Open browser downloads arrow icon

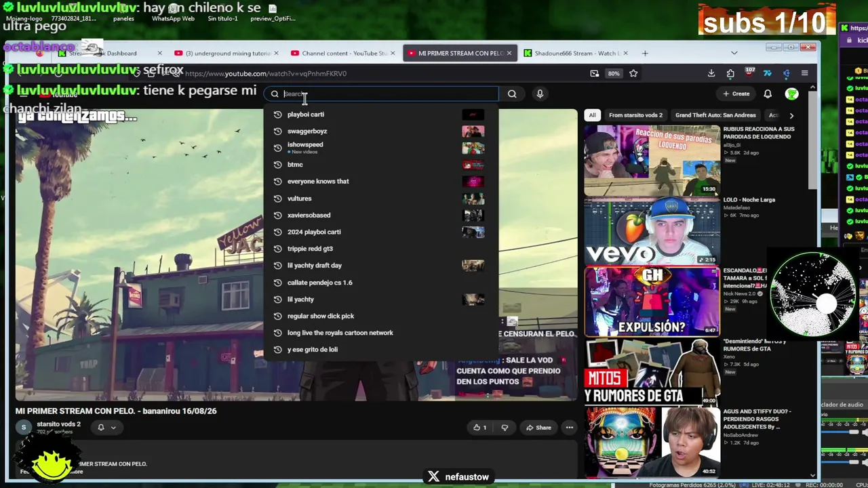(711, 73)
